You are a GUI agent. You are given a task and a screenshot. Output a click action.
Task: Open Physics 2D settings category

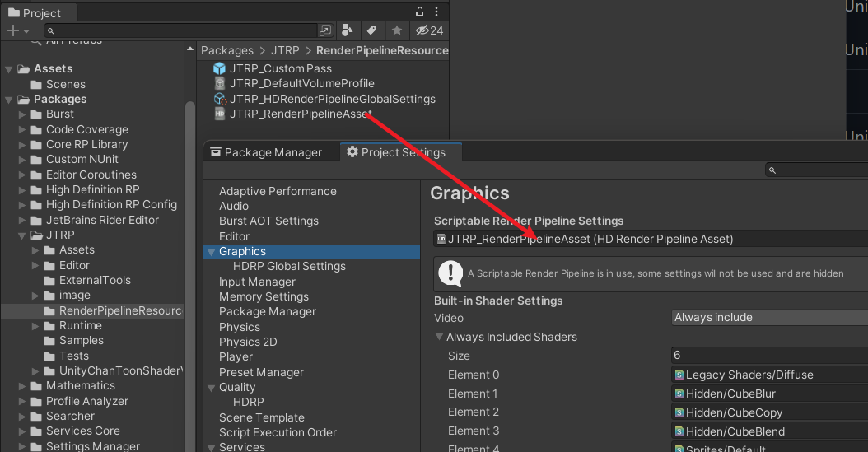pos(248,342)
